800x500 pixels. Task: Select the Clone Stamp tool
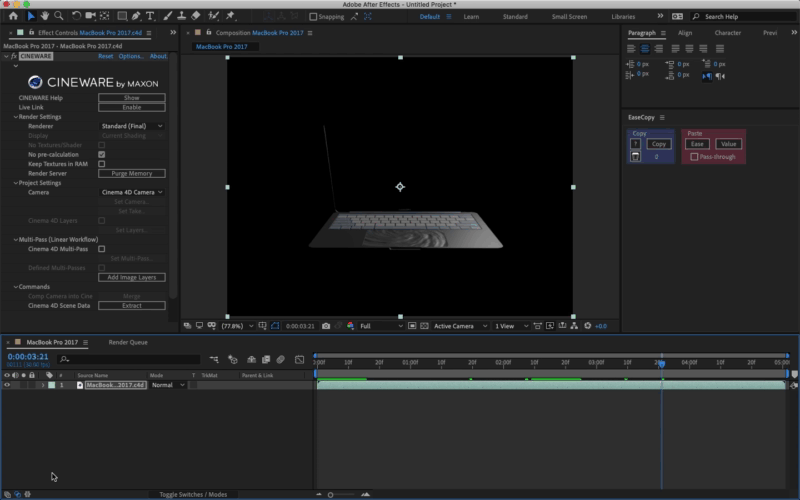click(x=181, y=16)
